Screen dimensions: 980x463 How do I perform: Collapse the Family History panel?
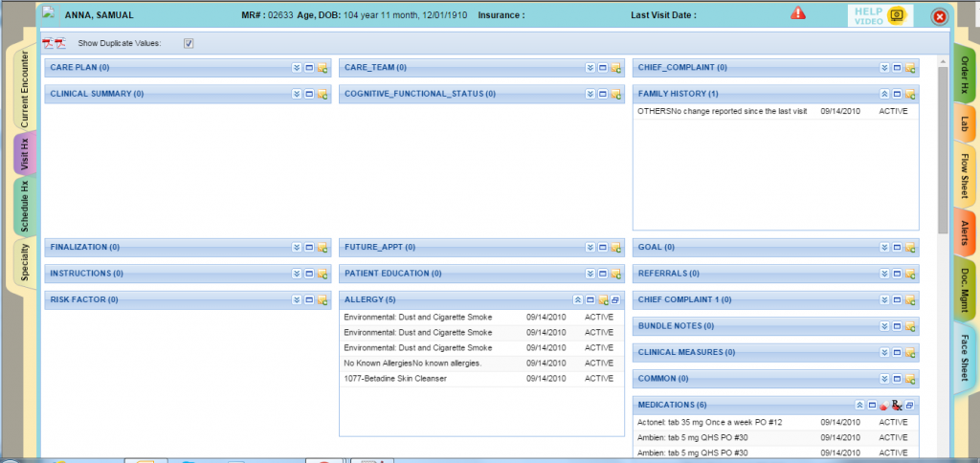click(884, 94)
